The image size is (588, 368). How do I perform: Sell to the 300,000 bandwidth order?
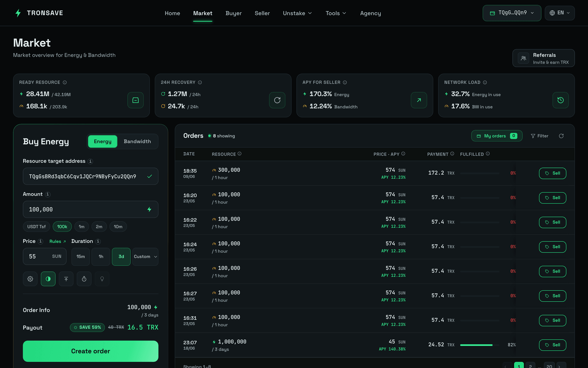pyautogui.click(x=552, y=173)
